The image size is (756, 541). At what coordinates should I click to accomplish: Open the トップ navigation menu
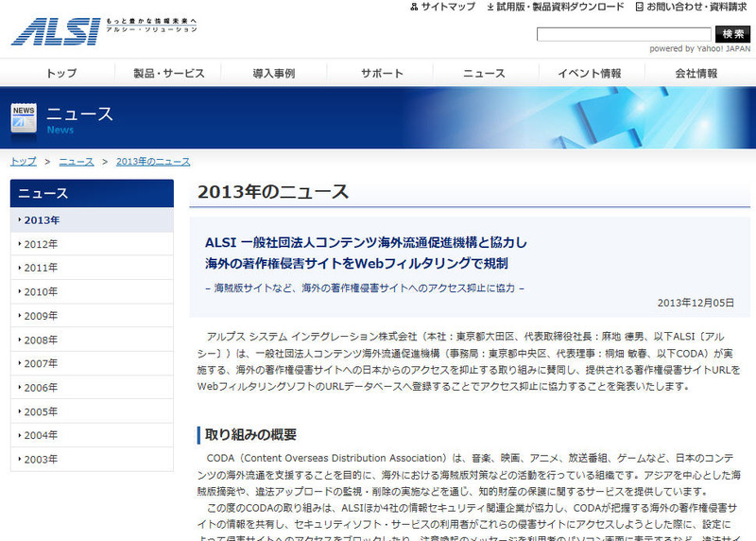coord(61,73)
